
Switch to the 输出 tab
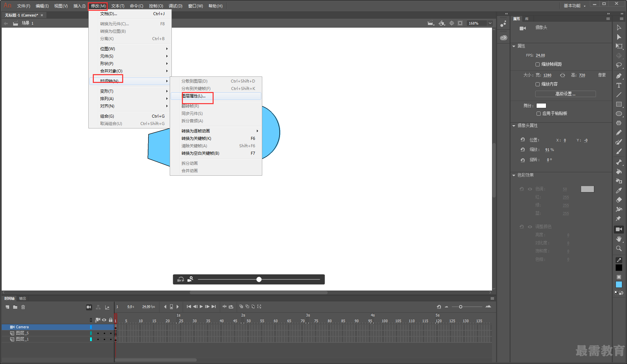point(23,299)
